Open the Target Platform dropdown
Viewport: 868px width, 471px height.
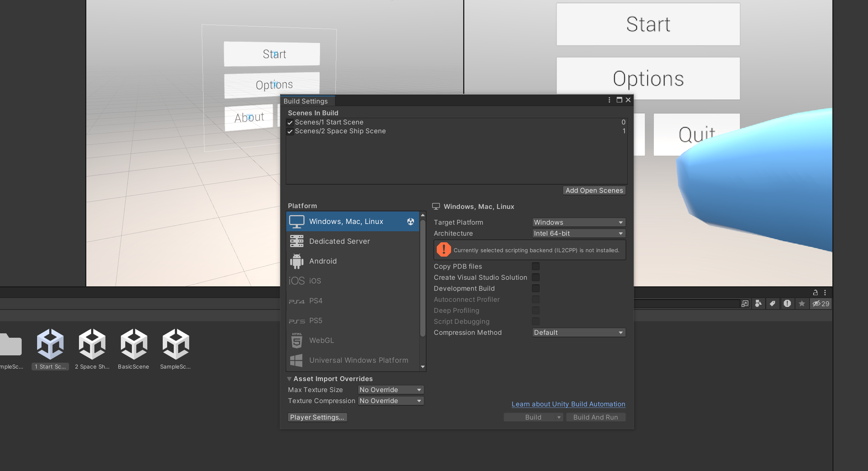(x=579, y=222)
